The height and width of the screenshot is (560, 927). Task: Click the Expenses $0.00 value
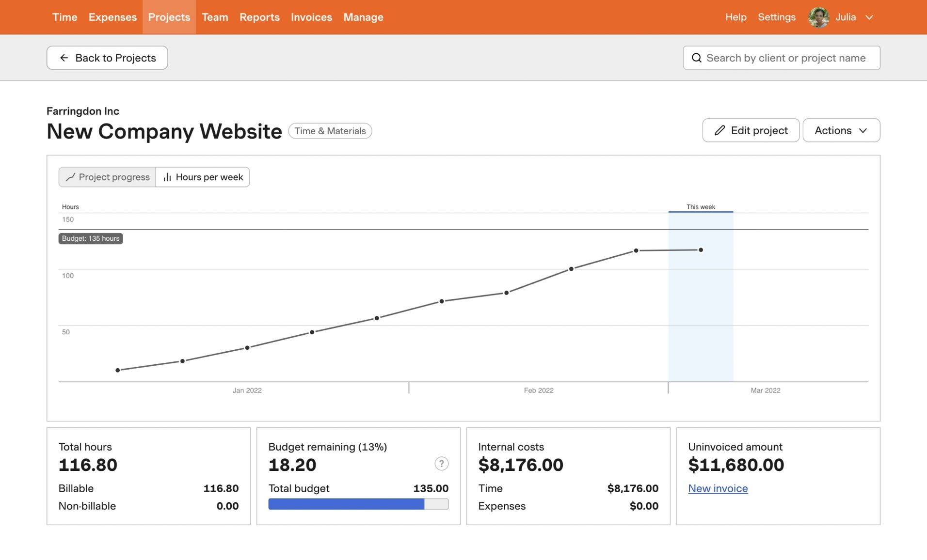[644, 506]
